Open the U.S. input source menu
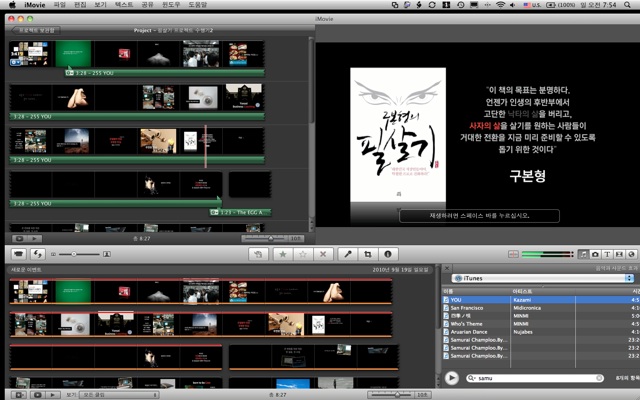This screenshot has height=400, width=640. (532, 4)
